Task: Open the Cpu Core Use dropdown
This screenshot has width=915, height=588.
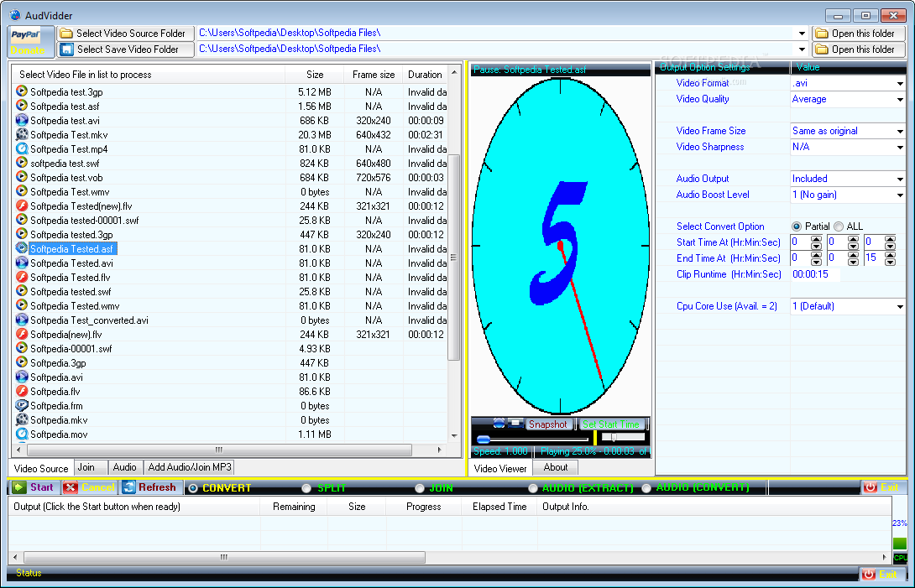Action: 900,306
